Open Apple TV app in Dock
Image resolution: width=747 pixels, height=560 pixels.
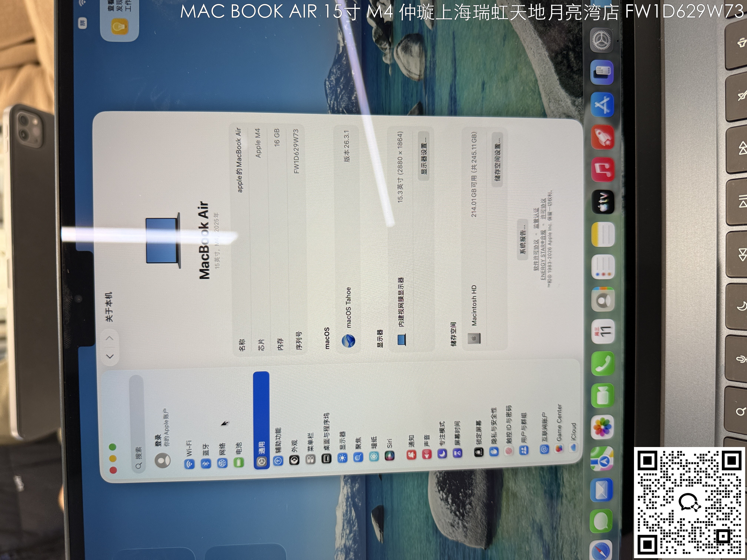(603, 202)
